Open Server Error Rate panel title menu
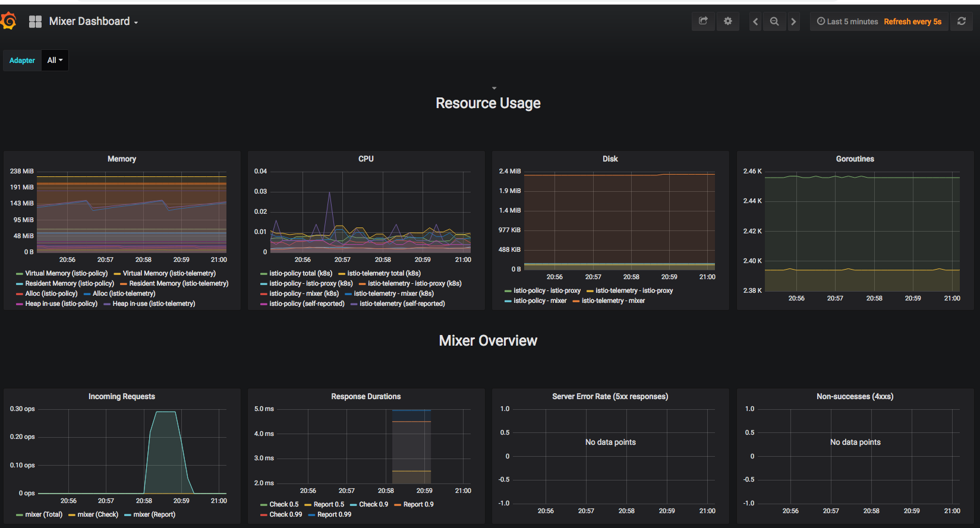 click(x=610, y=396)
